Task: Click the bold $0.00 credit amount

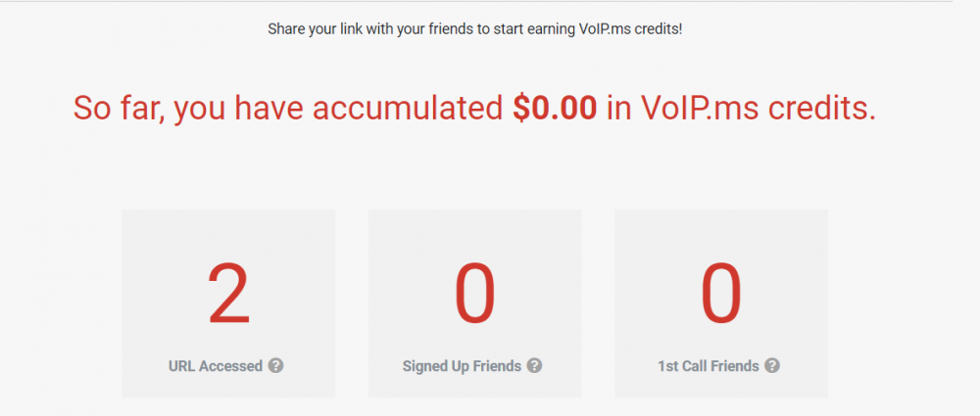Action: coord(555,109)
